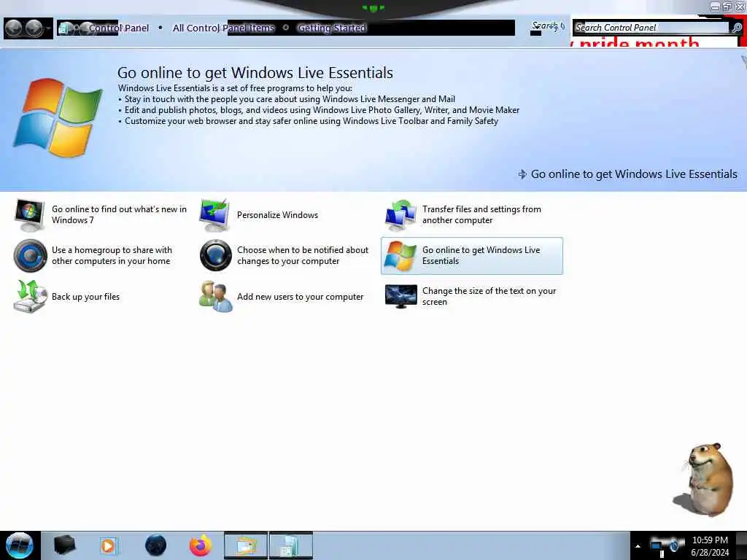
Task: Switch to the first open taskbar window
Action: pyautogui.click(x=246, y=545)
